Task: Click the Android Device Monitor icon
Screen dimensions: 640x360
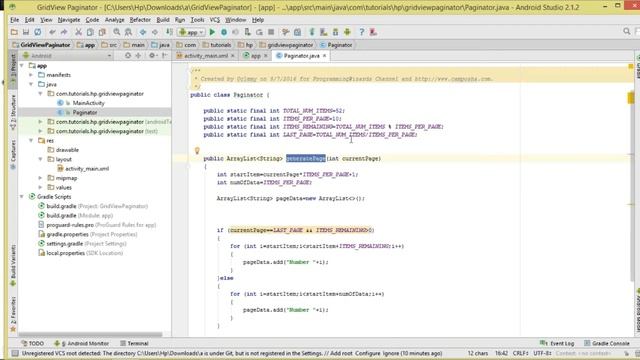Action: click(x=347, y=32)
